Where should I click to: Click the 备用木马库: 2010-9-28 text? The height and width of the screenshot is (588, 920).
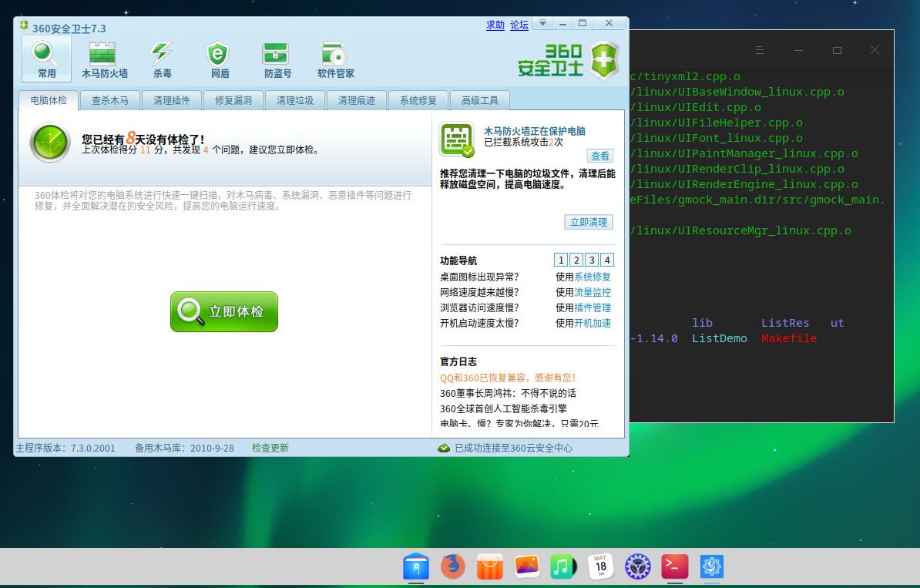(x=184, y=448)
